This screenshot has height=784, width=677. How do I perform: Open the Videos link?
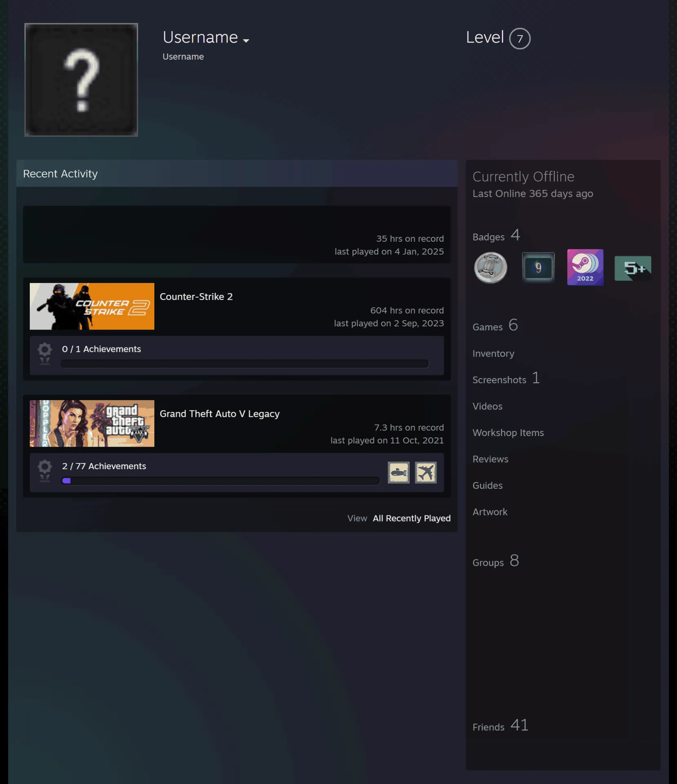pos(488,406)
